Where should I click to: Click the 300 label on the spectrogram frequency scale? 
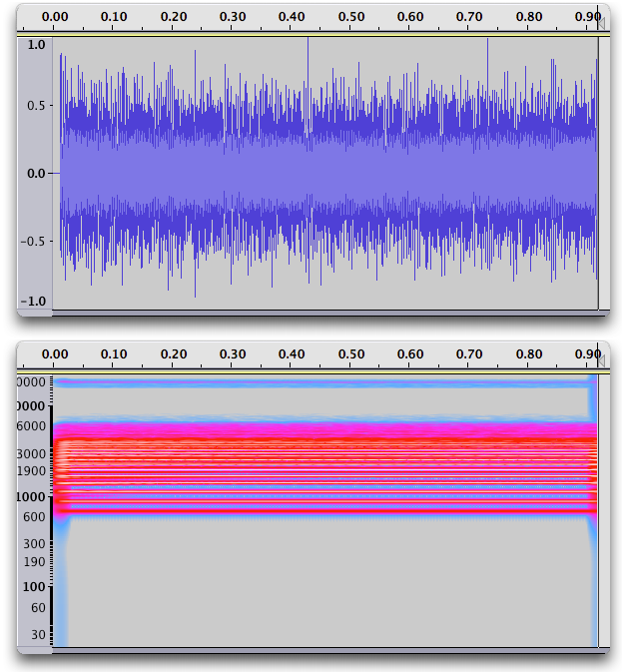[x=36, y=544]
